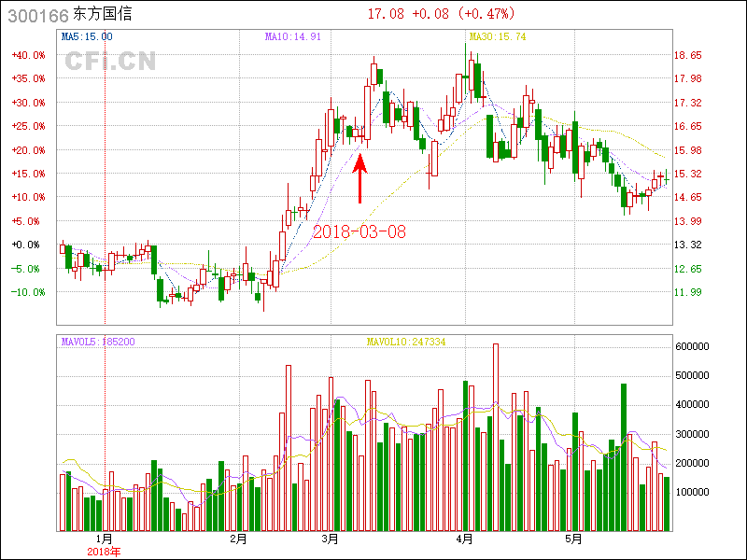Select the MA5:15.00 indicator label
The image size is (747, 560).
click(x=87, y=37)
